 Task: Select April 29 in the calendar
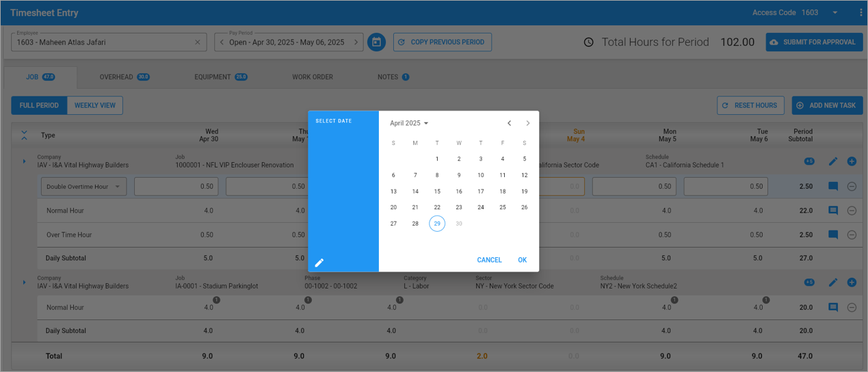(x=437, y=224)
